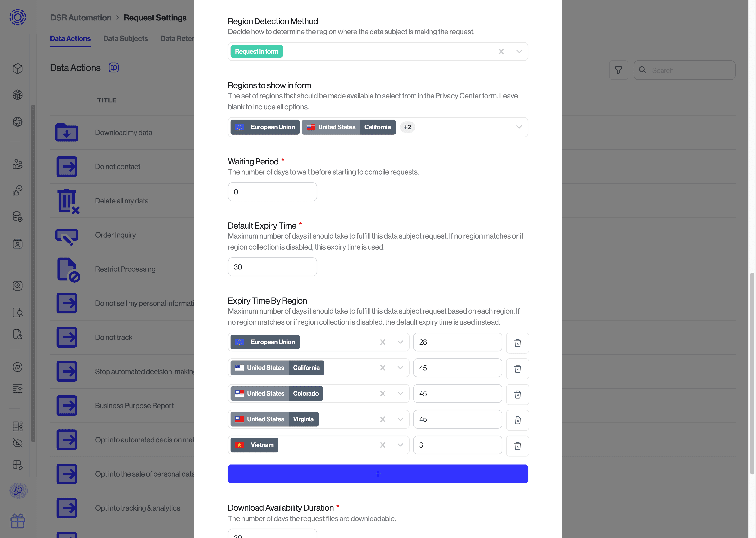Screen dimensions: 756x538
Task: Delete the European Union expiry row trash icon
Action: [517, 343]
